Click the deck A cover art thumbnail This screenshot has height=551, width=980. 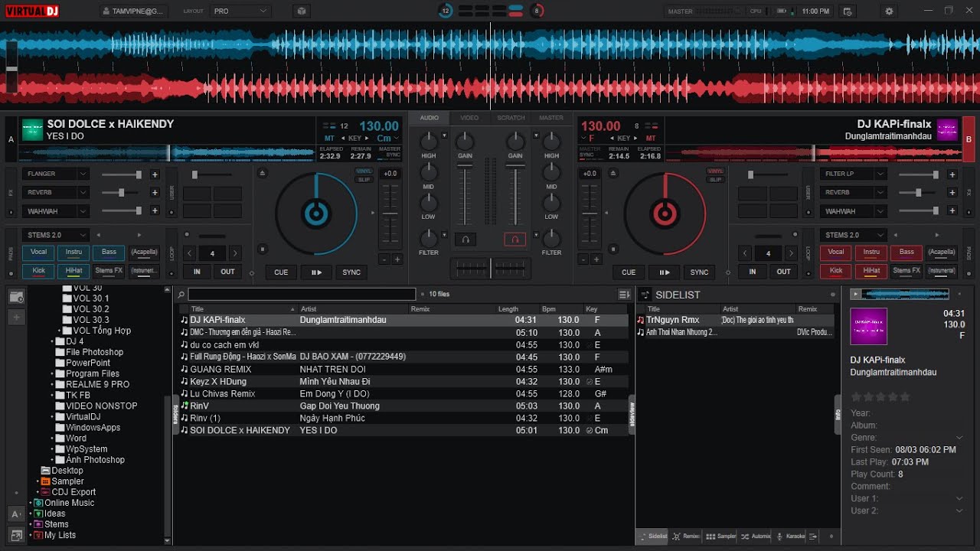pyautogui.click(x=32, y=129)
